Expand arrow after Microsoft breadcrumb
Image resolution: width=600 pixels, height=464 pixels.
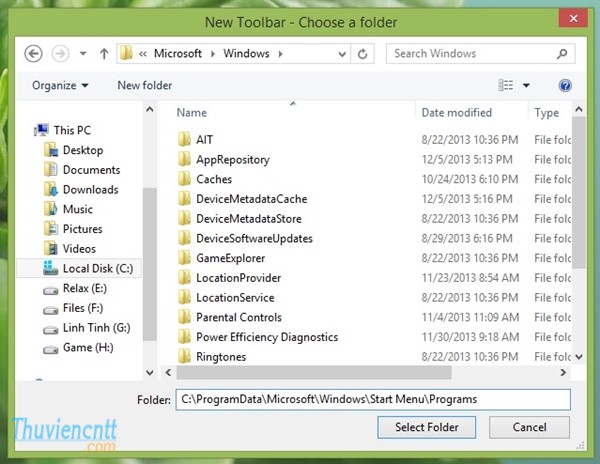coord(213,54)
